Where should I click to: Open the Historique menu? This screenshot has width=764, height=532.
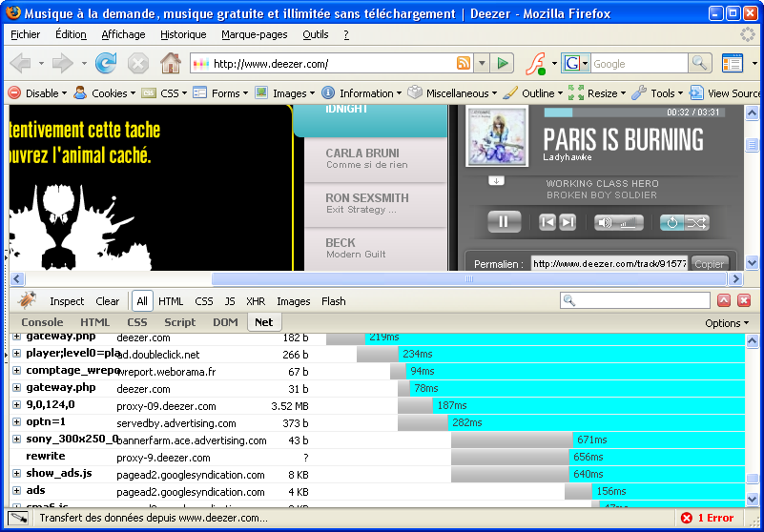(x=183, y=34)
